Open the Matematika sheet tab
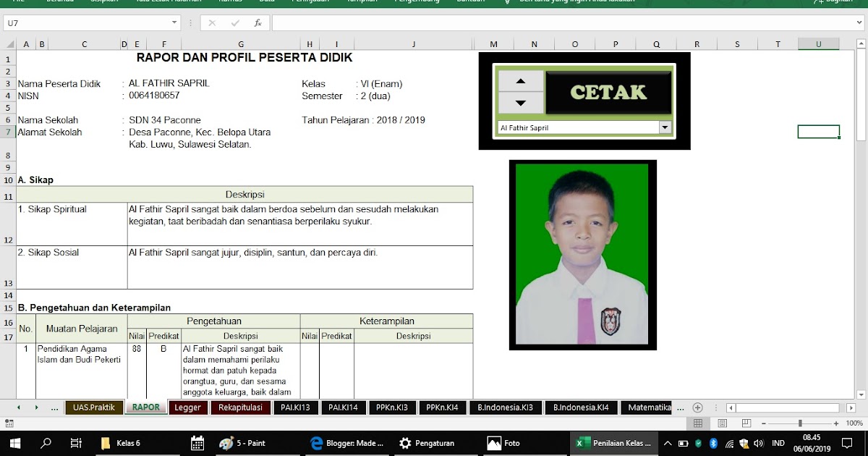The width and height of the screenshot is (868, 456). (x=646, y=408)
